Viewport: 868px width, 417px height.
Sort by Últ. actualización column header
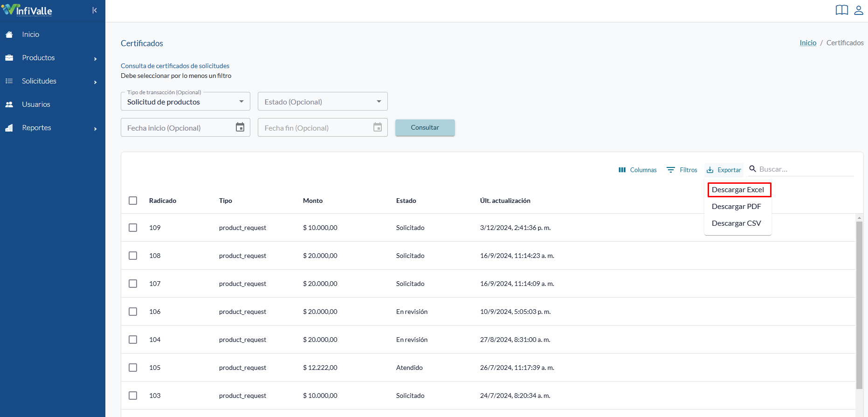pos(505,201)
